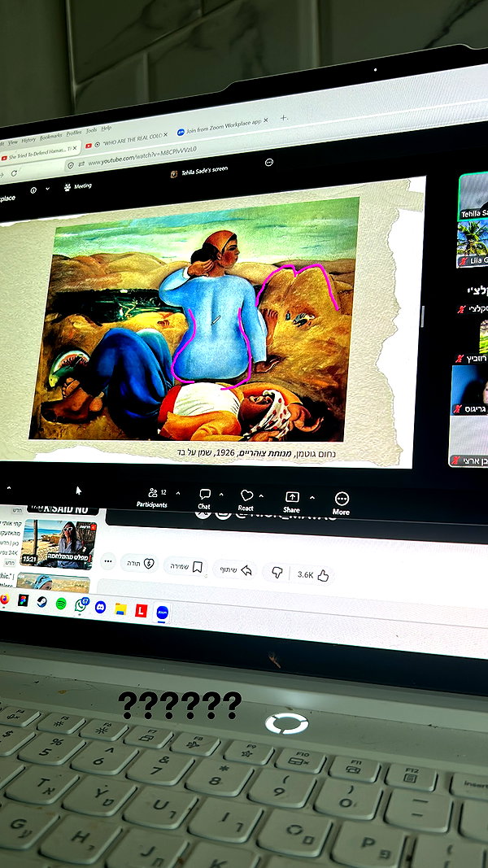Expand the caret next to Chat
This screenshot has width=488, height=868.
[x=221, y=495]
